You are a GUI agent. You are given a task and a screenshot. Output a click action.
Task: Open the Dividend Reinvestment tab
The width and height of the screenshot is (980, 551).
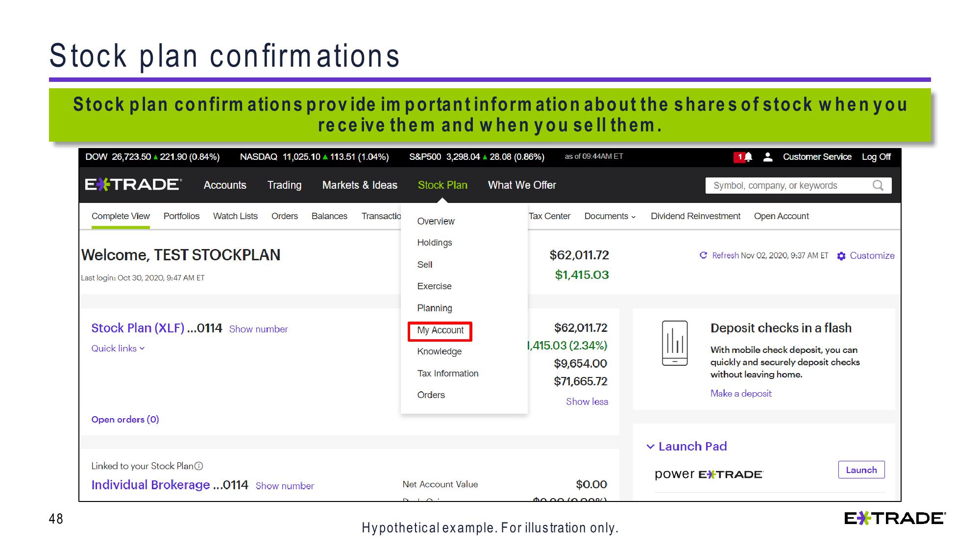pos(695,216)
